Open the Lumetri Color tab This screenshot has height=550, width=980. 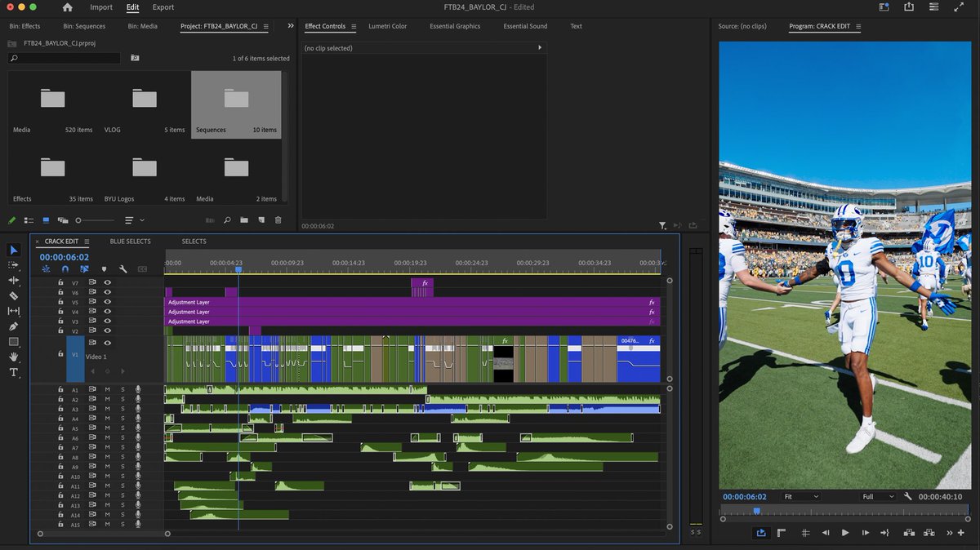point(387,26)
